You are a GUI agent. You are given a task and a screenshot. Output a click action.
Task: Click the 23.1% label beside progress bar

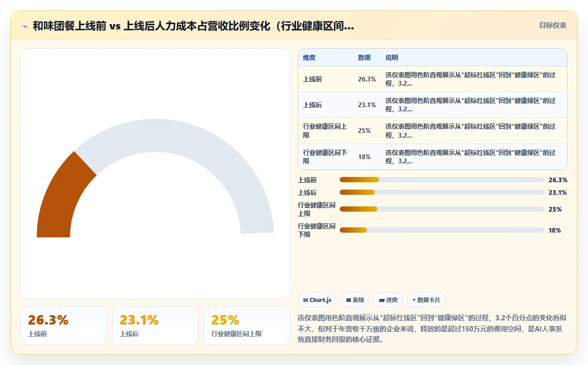click(x=558, y=192)
